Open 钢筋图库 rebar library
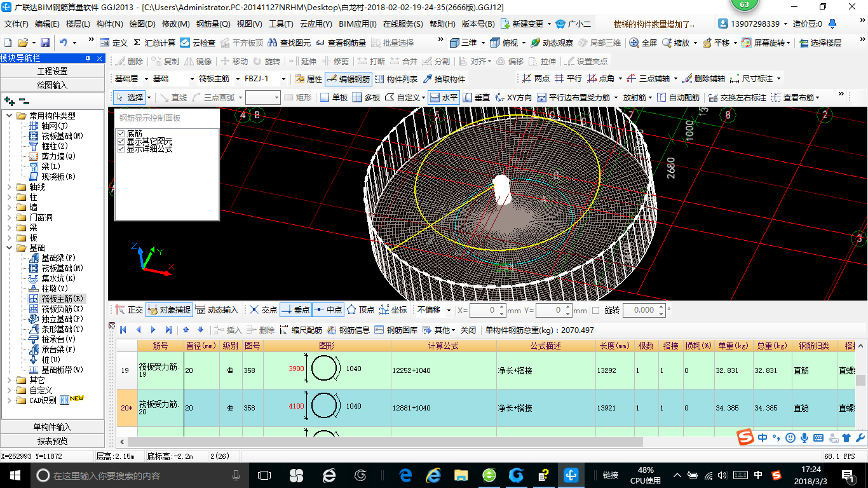868x488 pixels. point(396,330)
